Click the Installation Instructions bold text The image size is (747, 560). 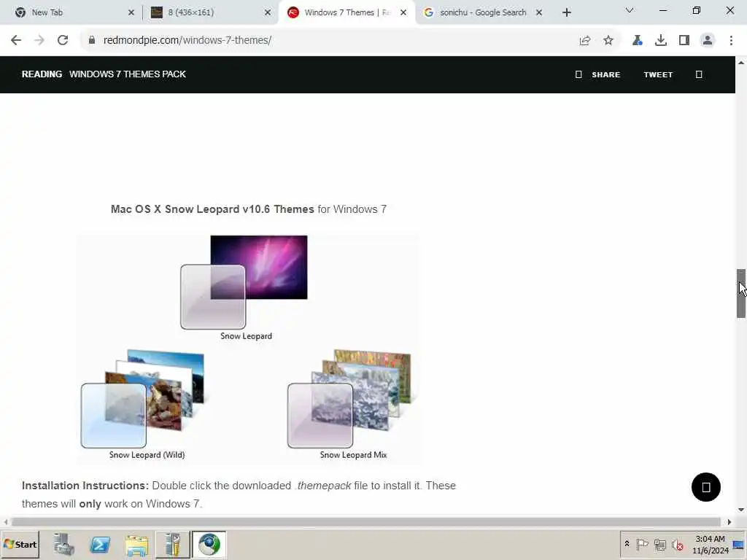coord(85,486)
